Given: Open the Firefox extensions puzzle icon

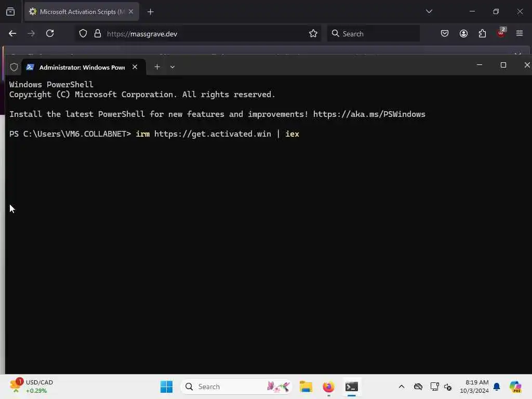Looking at the screenshot, I should point(482,34).
